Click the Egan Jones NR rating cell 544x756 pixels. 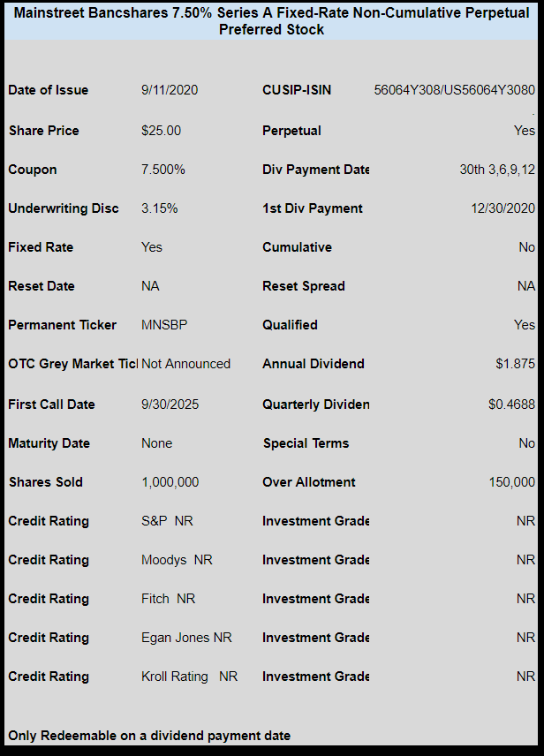pyautogui.click(x=186, y=638)
